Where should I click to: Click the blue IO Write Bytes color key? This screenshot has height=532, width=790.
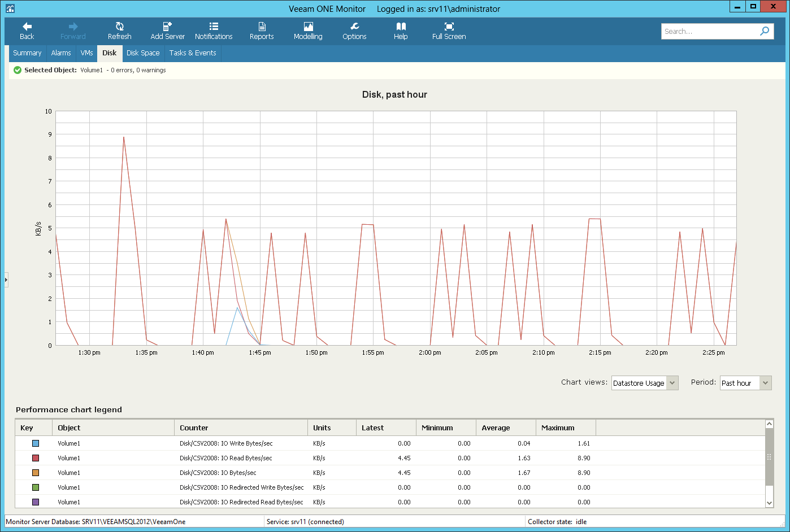click(36, 443)
